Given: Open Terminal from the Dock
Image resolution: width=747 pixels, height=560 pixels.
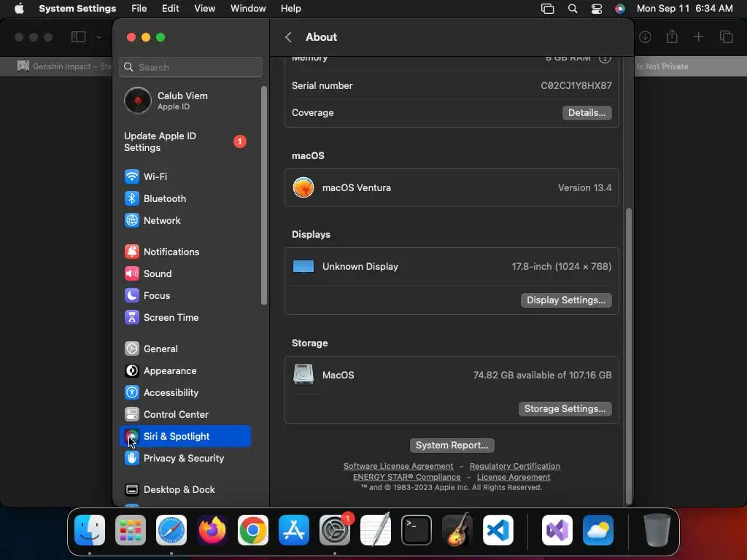Looking at the screenshot, I should (x=417, y=530).
